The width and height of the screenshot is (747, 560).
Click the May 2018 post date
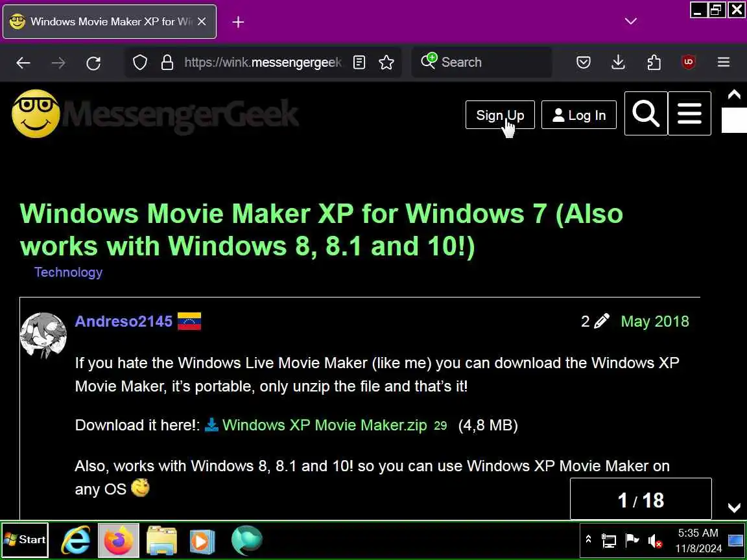coord(654,321)
